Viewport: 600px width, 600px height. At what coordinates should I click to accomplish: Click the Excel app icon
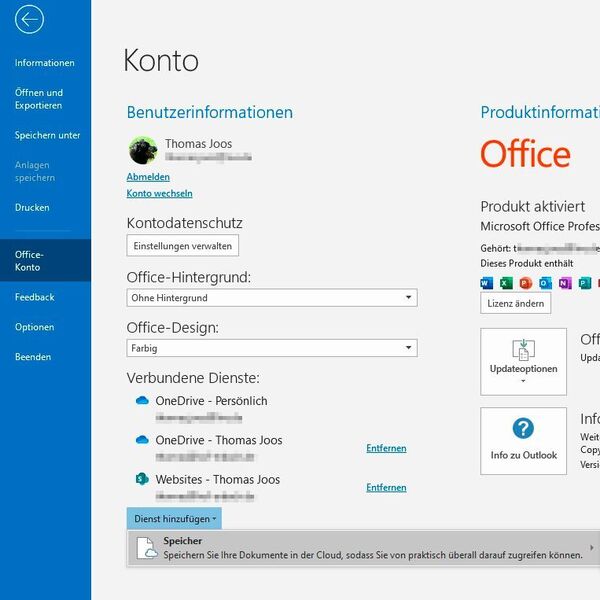pos(506,283)
